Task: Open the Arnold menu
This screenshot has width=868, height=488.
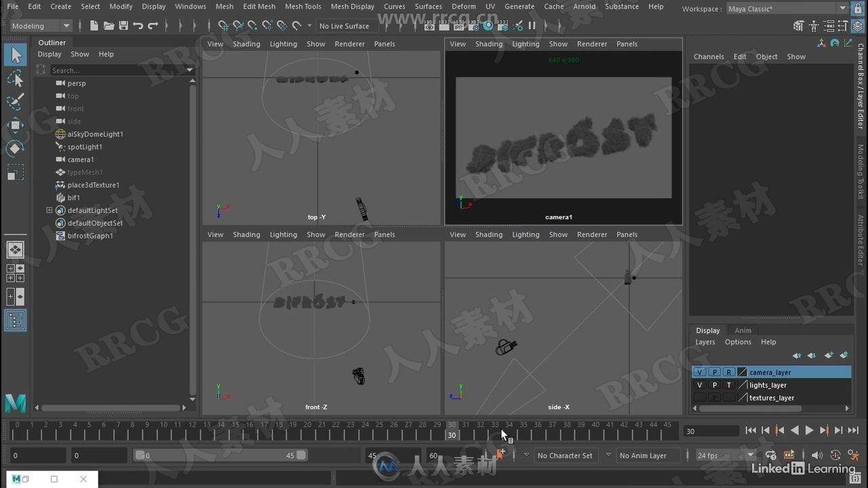Action: pos(585,6)
